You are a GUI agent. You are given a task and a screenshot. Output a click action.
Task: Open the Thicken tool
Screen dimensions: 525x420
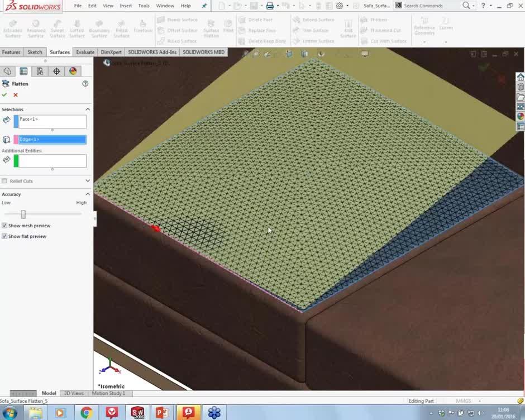pyautogui.click(x=380, y=20)
